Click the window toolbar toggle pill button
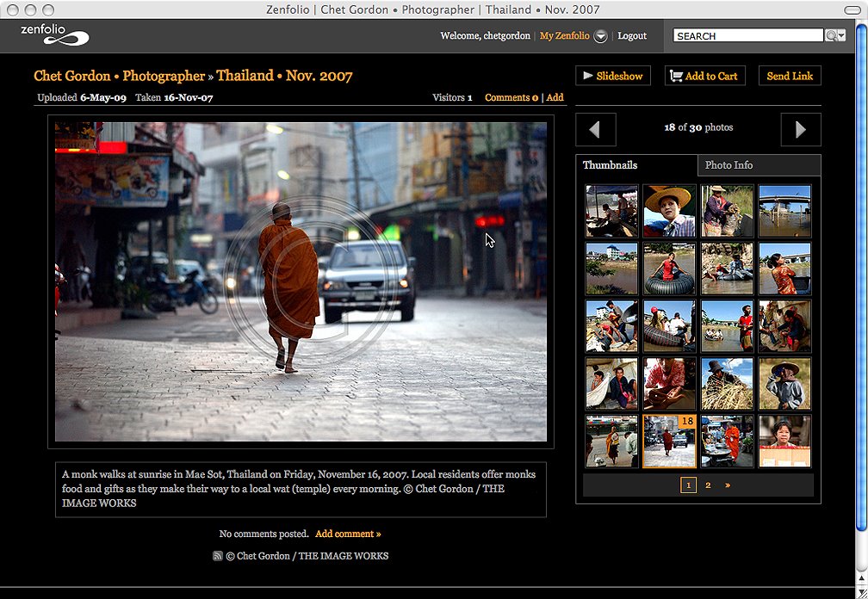The width and height of the screenshot is (868, 599). 852,10
